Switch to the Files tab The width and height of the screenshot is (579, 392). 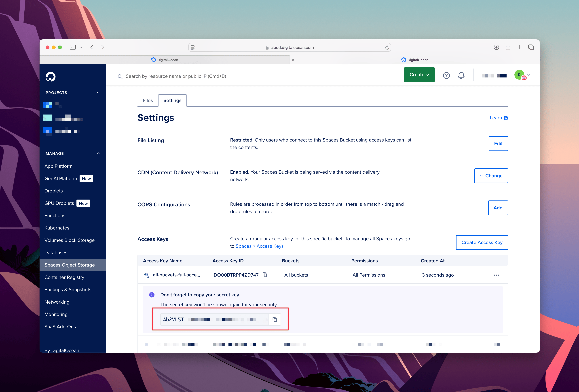148,100
